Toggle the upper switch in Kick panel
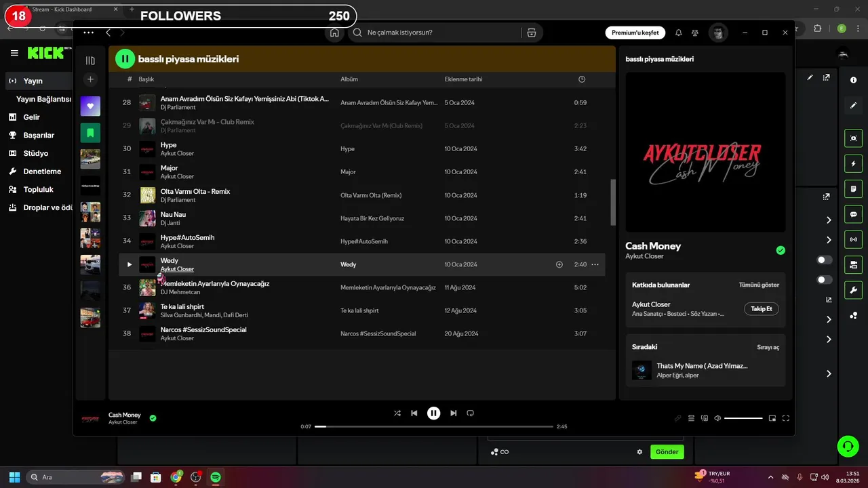 (x=825, y=260)
